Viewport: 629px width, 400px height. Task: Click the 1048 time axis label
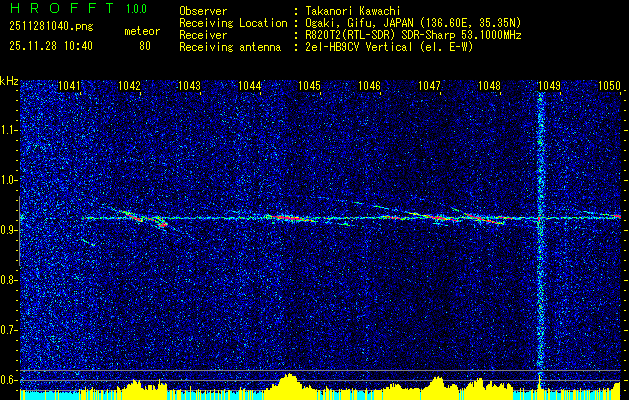pyautogui.click(x=490, y=85)
